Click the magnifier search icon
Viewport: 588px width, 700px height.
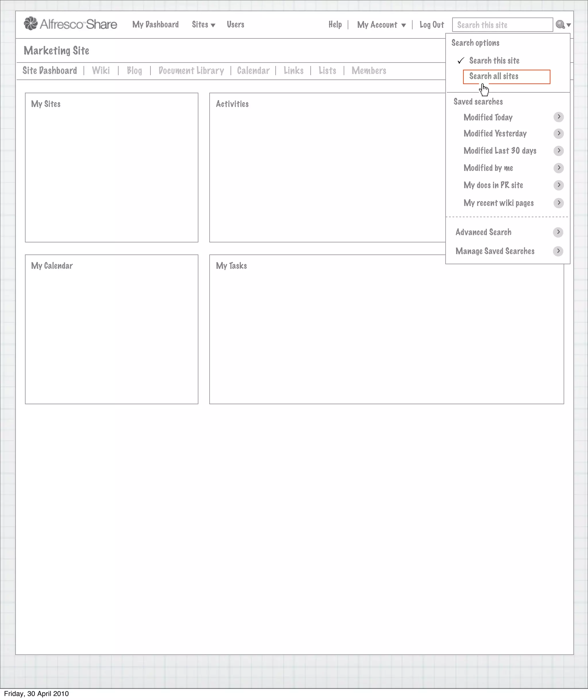point(560,24)
